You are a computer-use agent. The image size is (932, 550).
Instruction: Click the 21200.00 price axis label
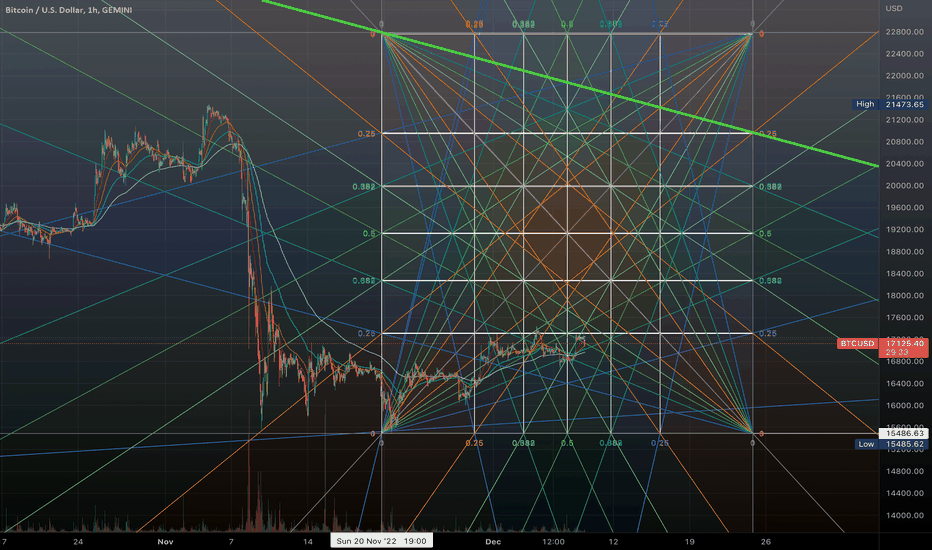coord(905,120)
